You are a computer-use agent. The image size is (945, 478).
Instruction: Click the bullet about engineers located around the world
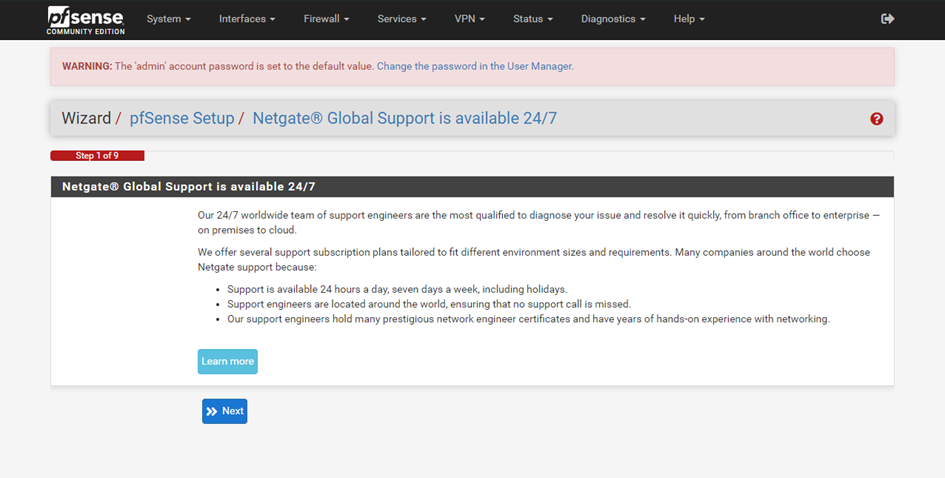click(x=429, y=304)
